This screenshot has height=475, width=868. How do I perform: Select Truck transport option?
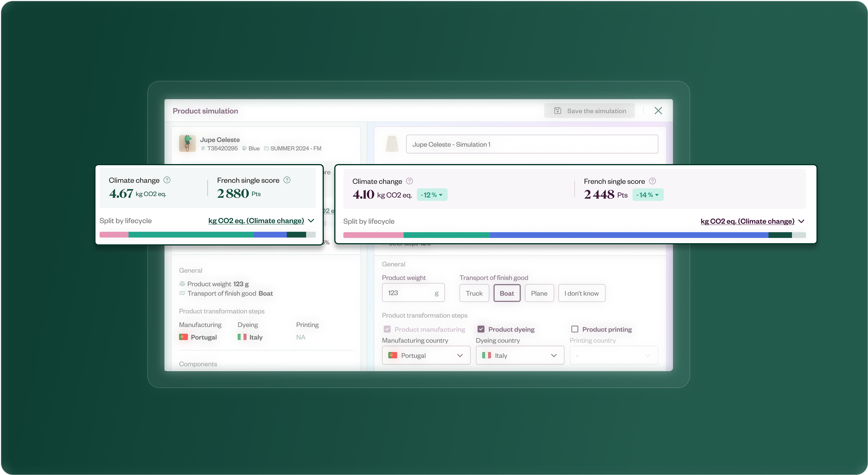(474, 293)
